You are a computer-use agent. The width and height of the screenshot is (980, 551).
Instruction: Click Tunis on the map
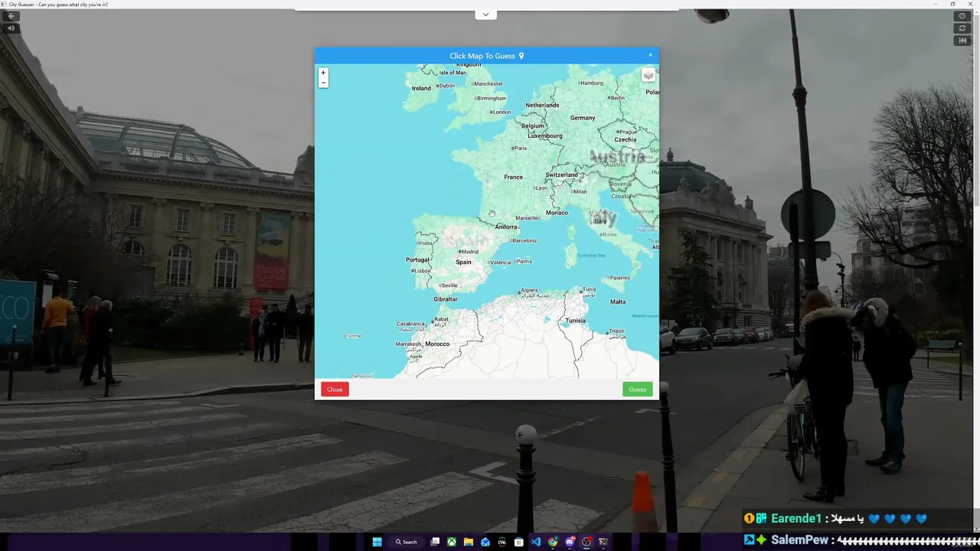(588, 289)
